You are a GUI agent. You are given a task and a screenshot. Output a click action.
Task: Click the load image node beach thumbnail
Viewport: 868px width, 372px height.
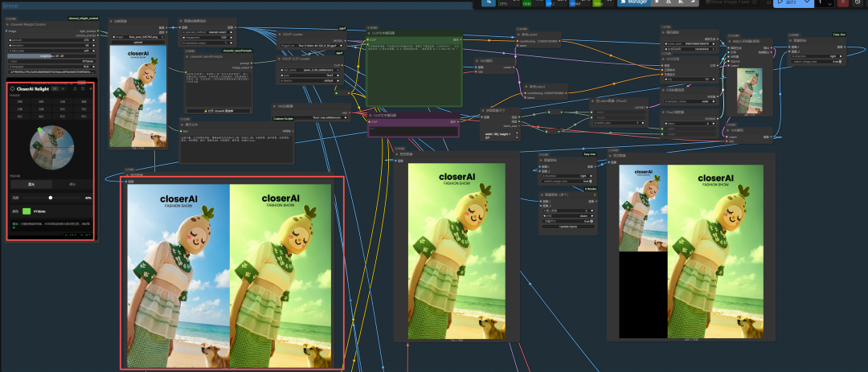[x=138, y=96]
